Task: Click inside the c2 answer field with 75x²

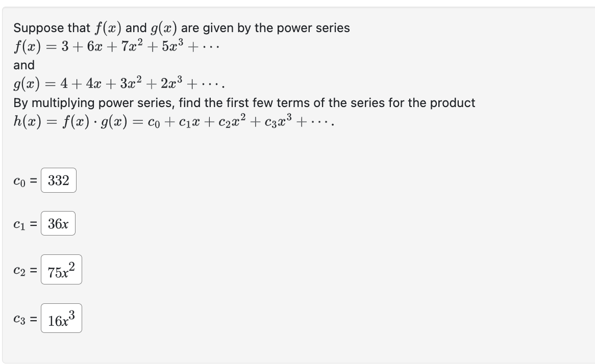Action: click(60, 269)
